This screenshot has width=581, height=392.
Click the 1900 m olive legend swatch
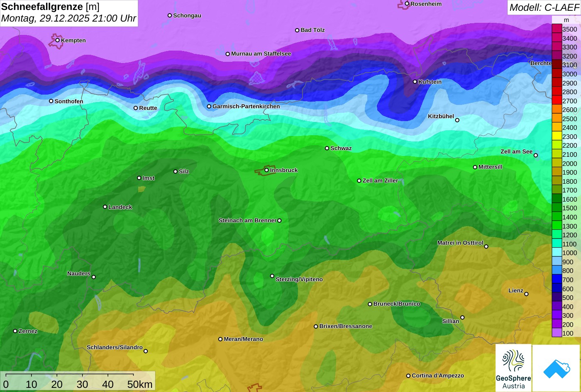557,172
